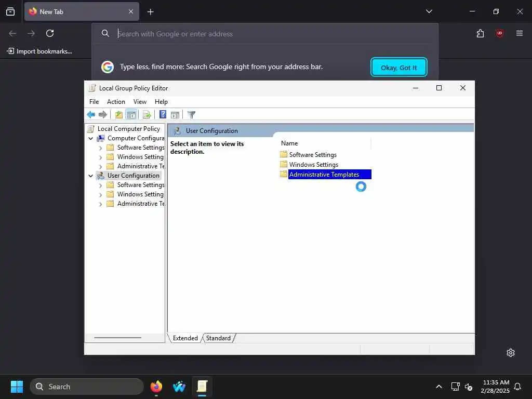Toggle Show/Hide Action Pane icon
The height and width of the screenshot is (399, 532).
tap(175, 115)
